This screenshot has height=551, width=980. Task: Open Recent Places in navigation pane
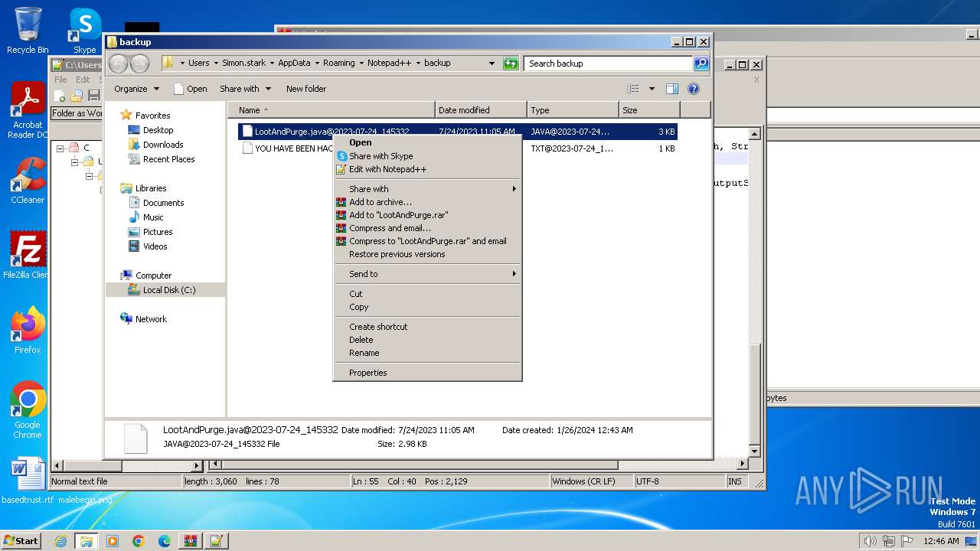click(168, 159)
